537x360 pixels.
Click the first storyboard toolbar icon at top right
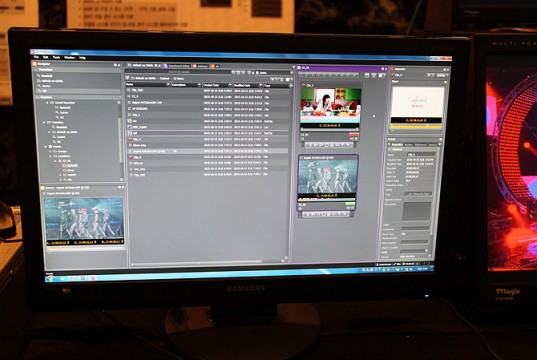(x=367, y=75)
